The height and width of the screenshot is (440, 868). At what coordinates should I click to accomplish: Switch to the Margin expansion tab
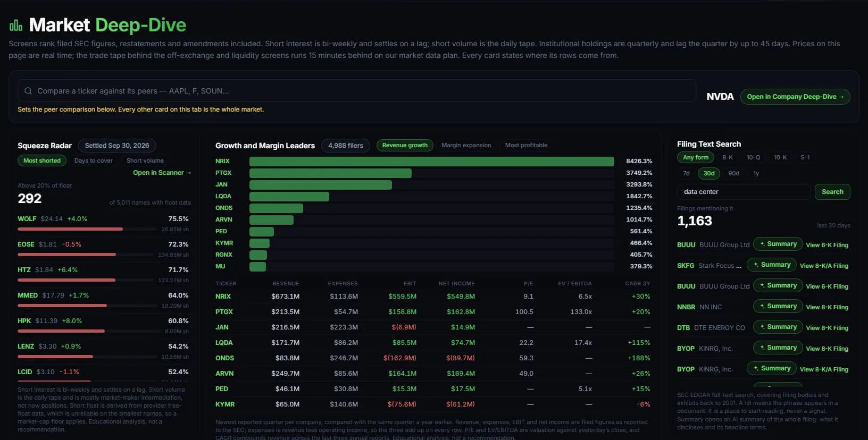pyautogui.click(x=466, y=145)
